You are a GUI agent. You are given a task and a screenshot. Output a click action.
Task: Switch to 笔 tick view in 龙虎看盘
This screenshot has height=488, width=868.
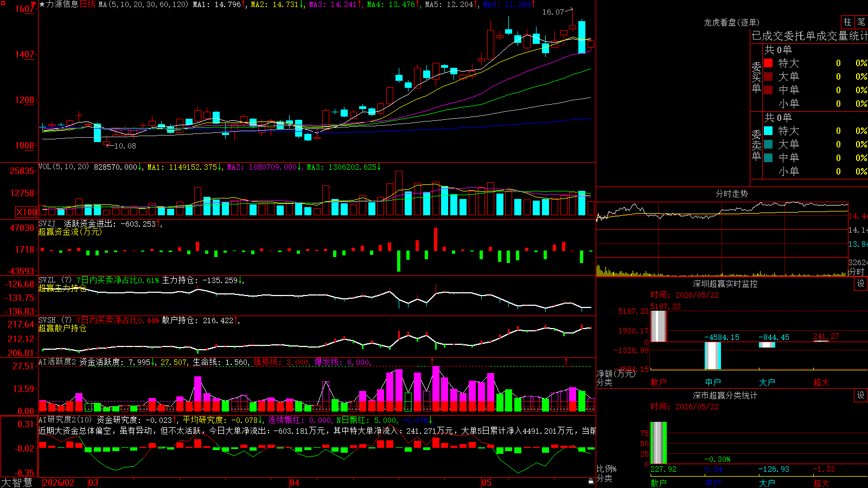click(x=861, y=22)
